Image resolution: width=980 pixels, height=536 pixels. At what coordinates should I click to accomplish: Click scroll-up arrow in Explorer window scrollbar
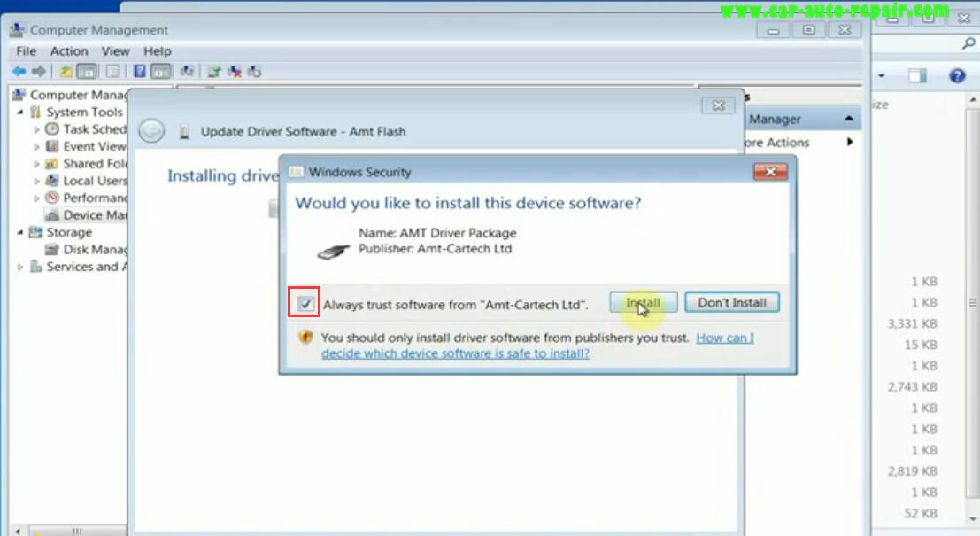tap(973, 100)
